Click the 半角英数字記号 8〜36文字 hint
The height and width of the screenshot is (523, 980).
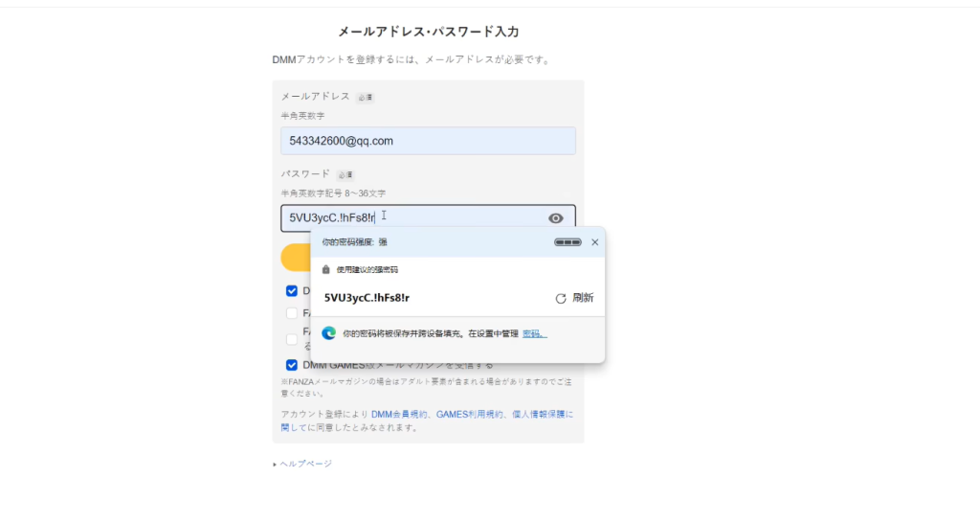tap(333, 193)
